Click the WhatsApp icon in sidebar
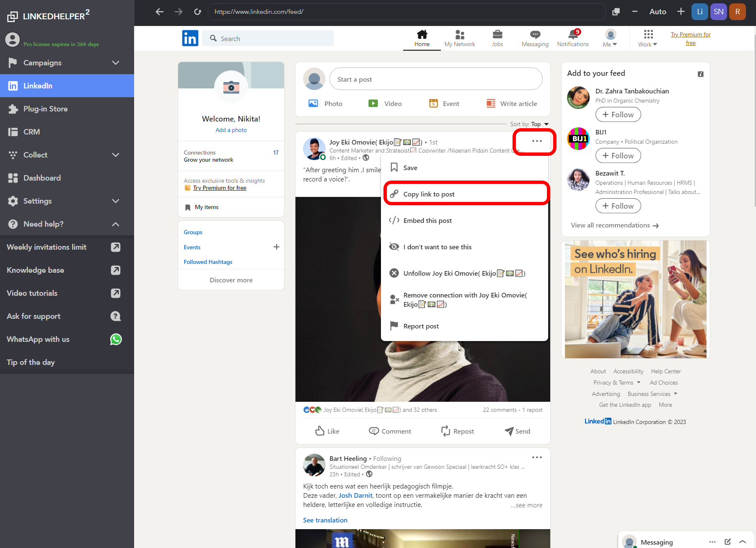This screenshot has height=548, width=756. pos(116,339)
